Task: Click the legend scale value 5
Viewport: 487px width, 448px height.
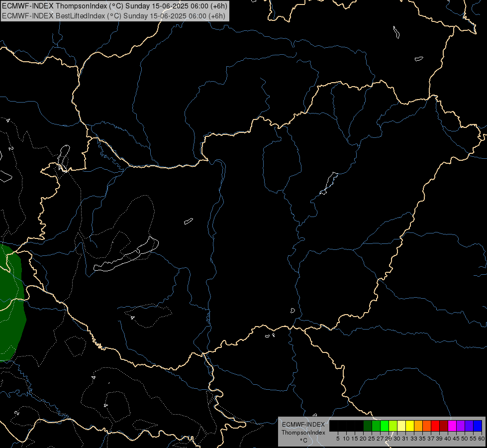Action: 338,439
